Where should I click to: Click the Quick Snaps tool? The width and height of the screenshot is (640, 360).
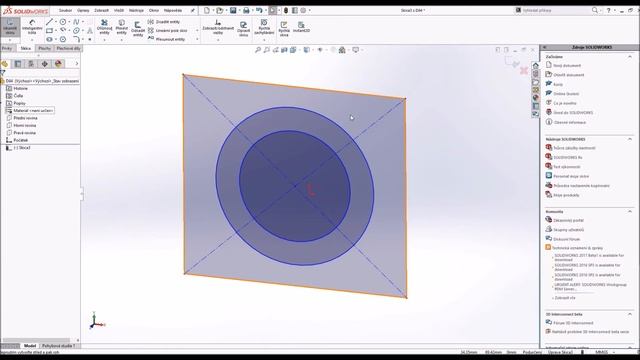point(264,27)
